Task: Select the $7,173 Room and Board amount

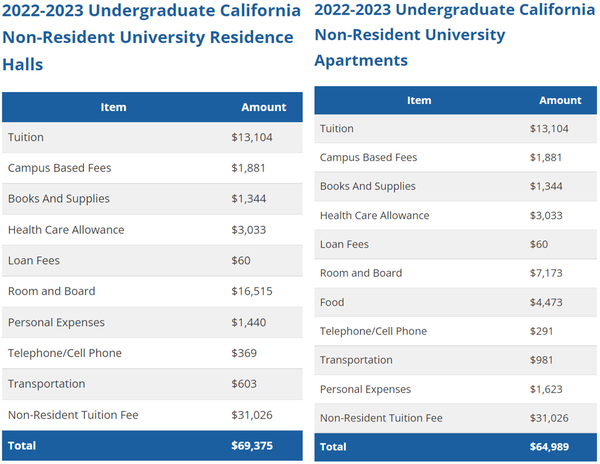Action: point(549,273)
